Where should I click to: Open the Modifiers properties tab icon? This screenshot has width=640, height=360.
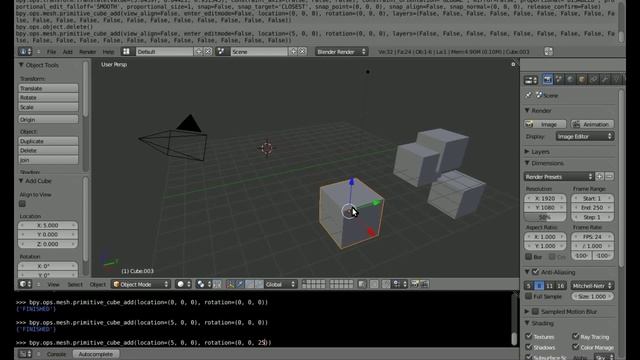coord(606,80)
